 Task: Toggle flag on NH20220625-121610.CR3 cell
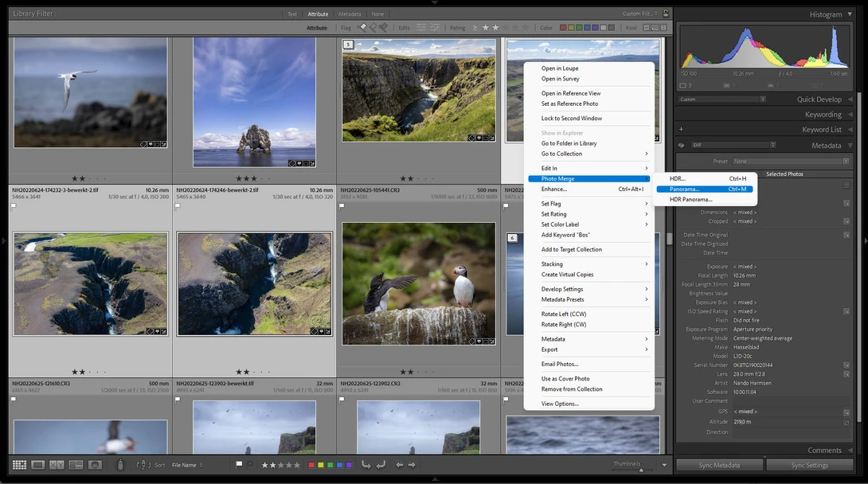(x=14, y=399)
